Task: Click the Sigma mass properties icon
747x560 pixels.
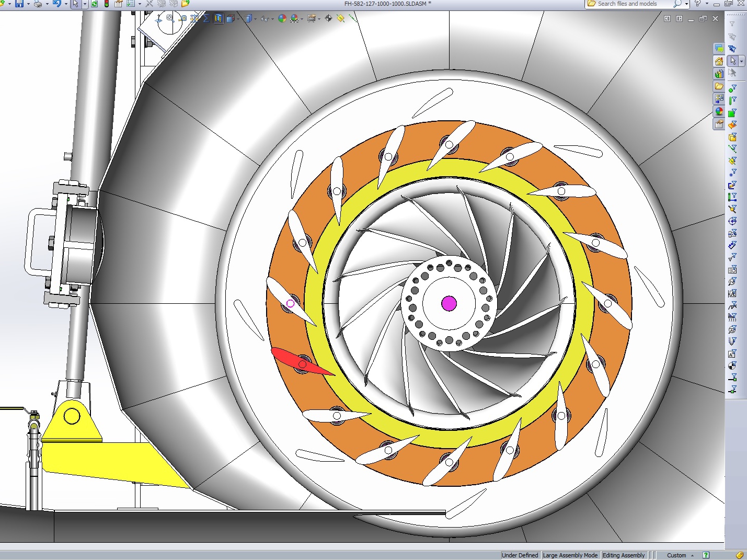Action: tap(206, 18)
